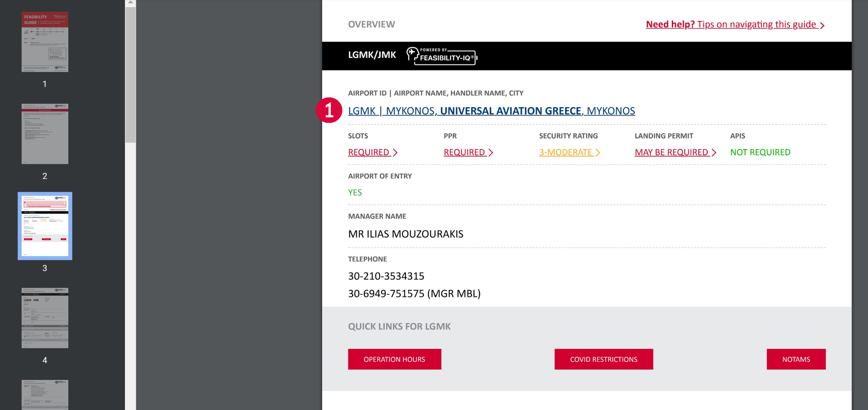
Task: Click the Feasibility-IQ logo in black header
Action: [x=442, y=55]
